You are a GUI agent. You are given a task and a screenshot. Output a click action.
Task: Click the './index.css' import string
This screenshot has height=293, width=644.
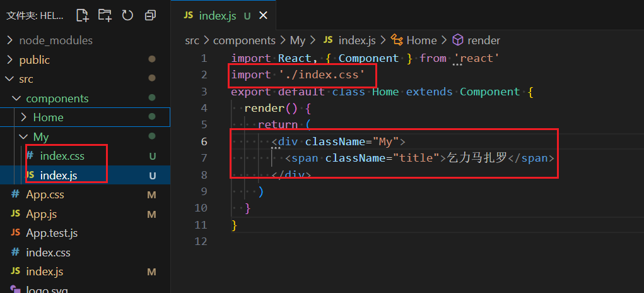point(322,75)
